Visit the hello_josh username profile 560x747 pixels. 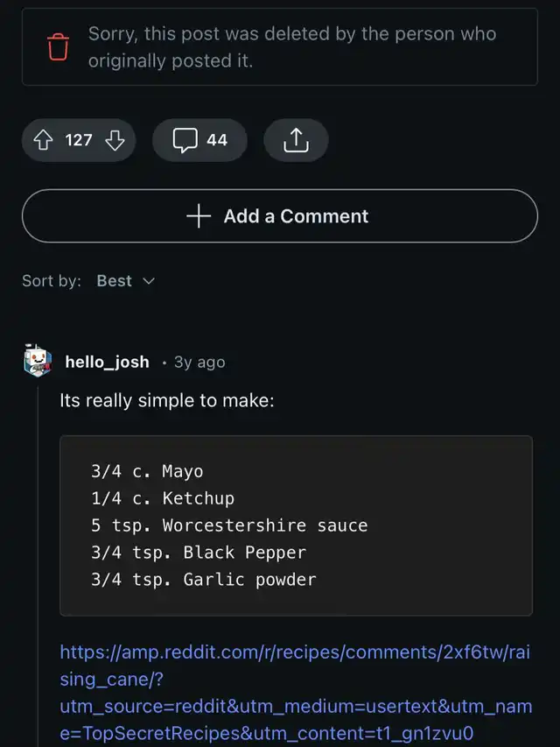107,362
